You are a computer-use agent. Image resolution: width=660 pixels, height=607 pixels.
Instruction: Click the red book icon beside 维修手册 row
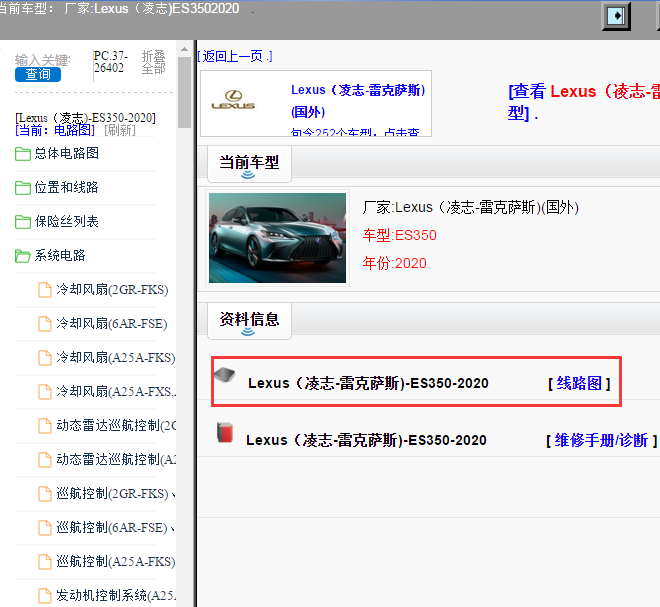pos(225,432)
